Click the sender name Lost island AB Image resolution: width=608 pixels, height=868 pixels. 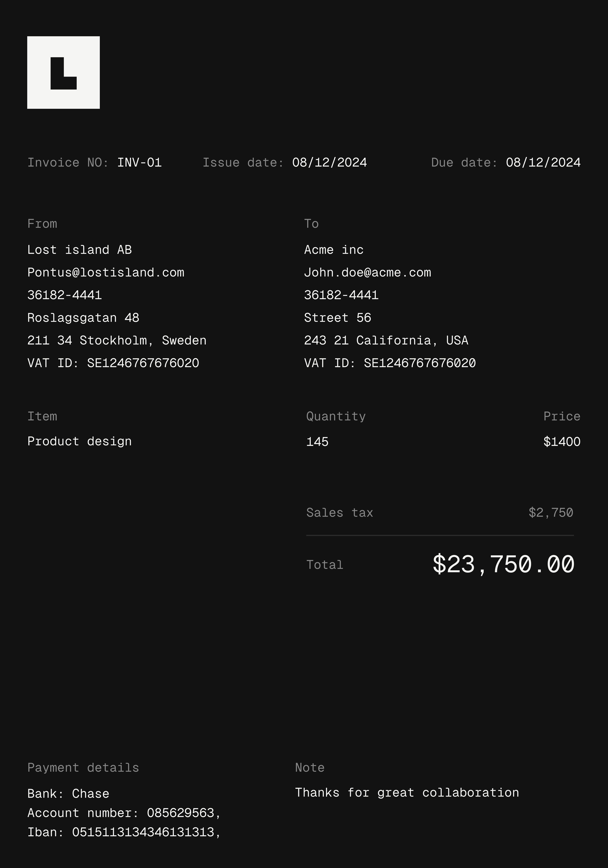[79, 250]
